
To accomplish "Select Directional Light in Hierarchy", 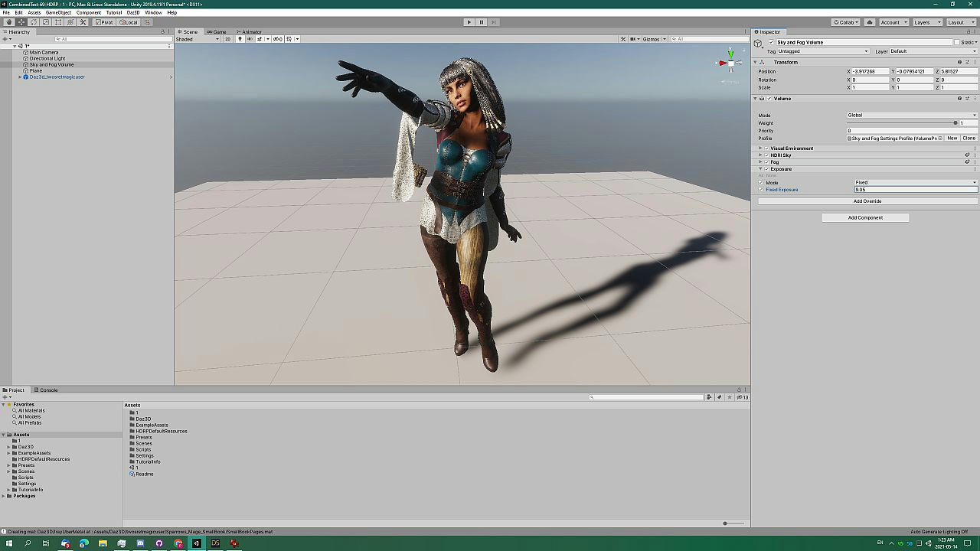I will click(47, 58).
